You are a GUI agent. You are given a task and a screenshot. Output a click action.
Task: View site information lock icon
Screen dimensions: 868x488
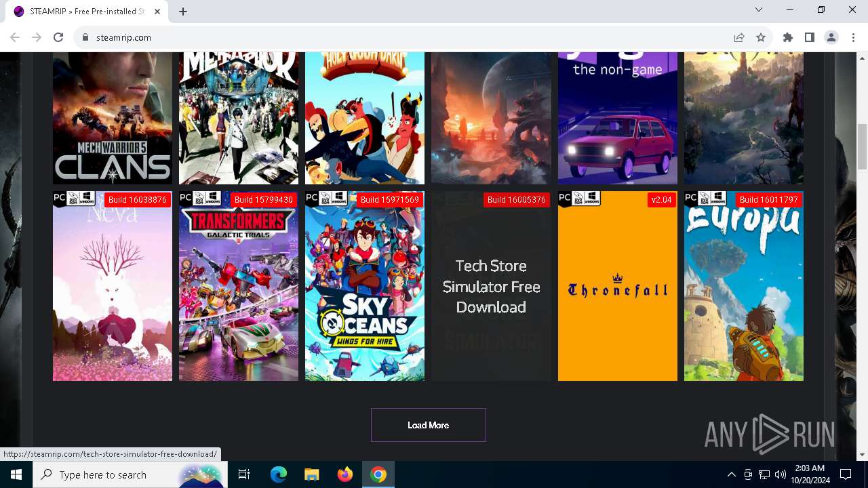(x=85, y=37)
